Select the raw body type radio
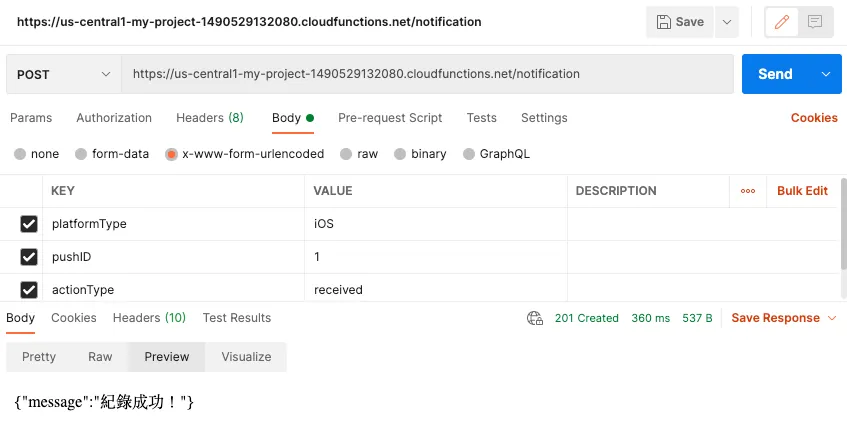Screen dimensions: 847x422 point(346,154)
